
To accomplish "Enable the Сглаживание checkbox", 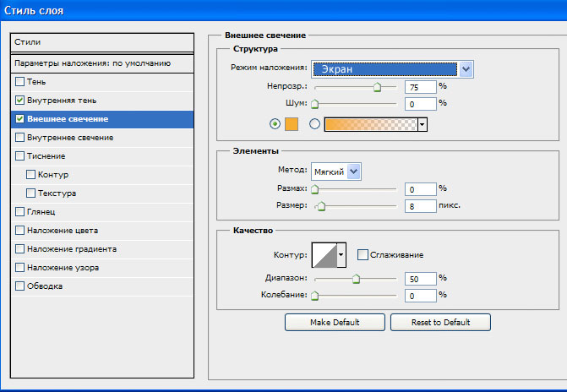I will tap(363, 254).
